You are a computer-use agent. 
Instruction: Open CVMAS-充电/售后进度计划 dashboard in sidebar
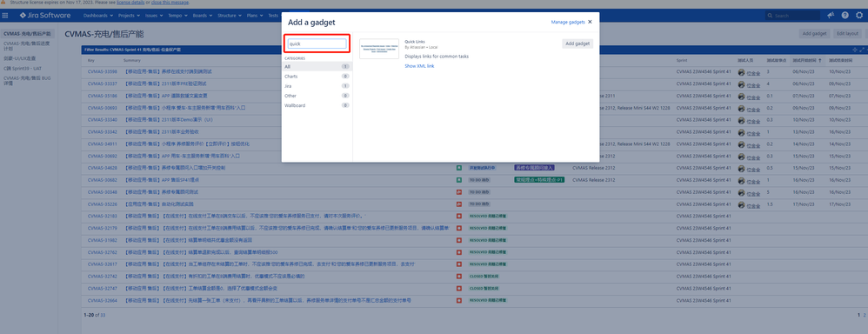[27, 45]
